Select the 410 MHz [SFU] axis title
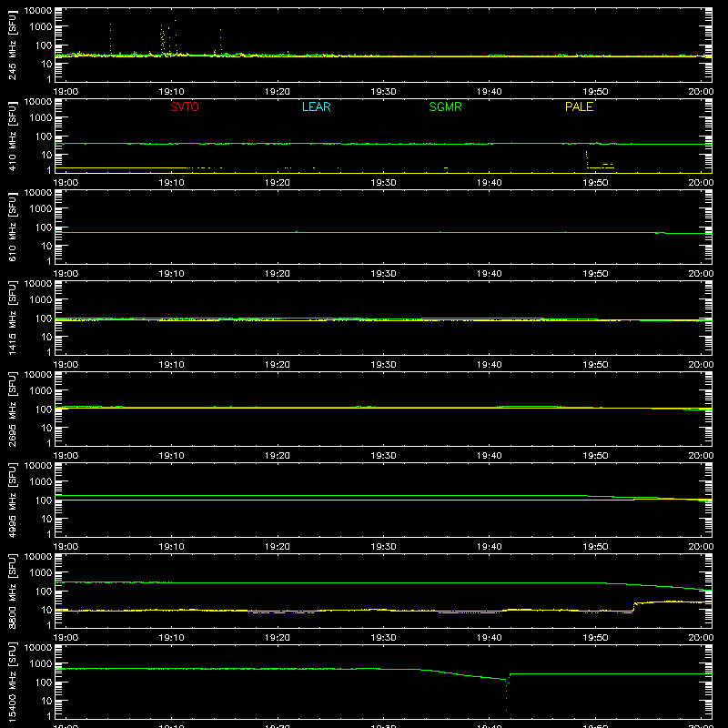Screen dimensions: 728x728 (x=13, y=136)
